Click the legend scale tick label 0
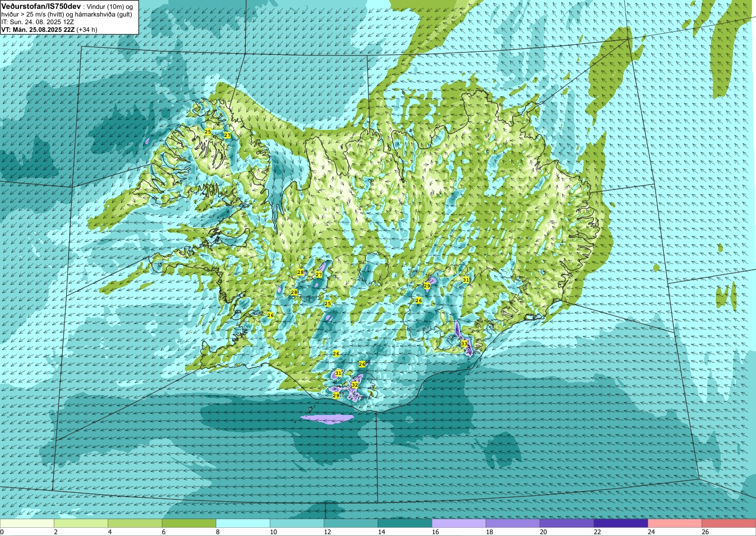756x536 pixels. (2, 532)
